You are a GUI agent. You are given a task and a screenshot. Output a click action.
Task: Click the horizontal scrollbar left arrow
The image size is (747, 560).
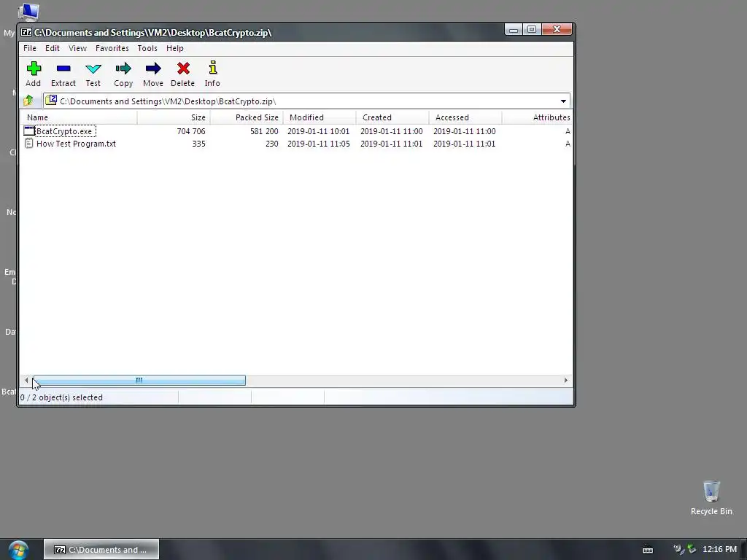click(26, 380)
